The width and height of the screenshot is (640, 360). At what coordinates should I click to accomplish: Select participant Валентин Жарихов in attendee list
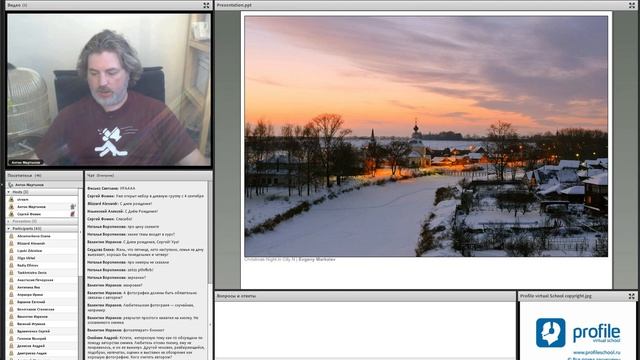[x=42, y=317]
